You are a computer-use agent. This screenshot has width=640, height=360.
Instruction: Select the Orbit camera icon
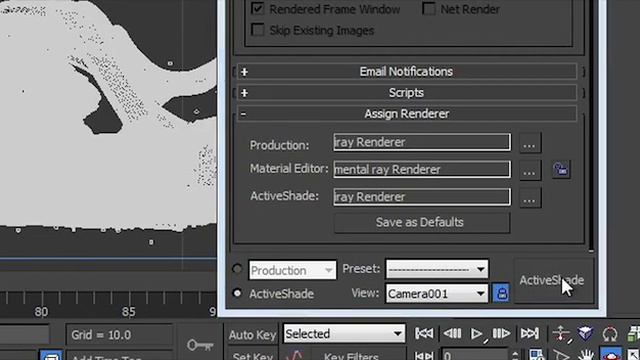coord(610,334)
